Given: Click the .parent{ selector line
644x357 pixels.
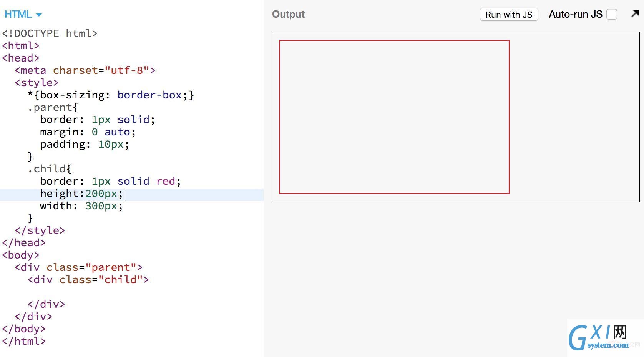Looking at the screenshot, I should click(x=53, y=107).
